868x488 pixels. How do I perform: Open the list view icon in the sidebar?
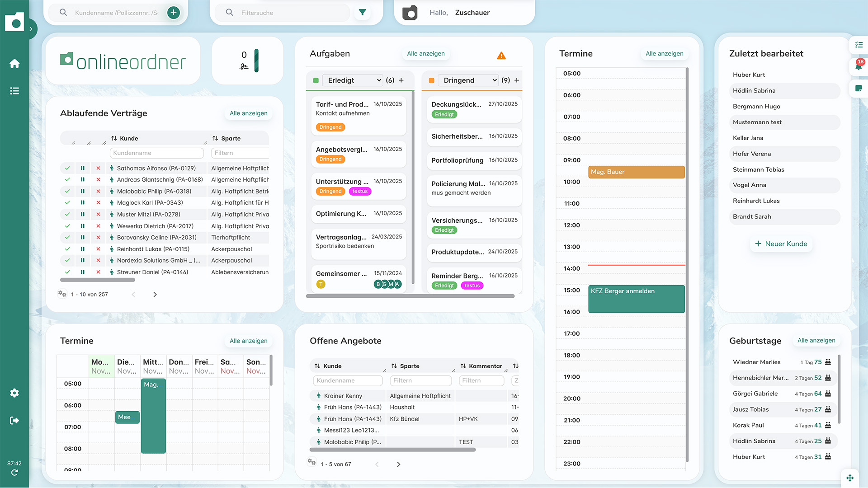[15, 91]
